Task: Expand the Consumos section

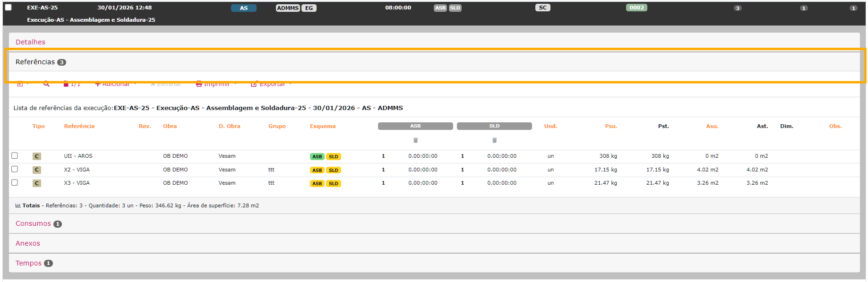Action: coord(33,224)
